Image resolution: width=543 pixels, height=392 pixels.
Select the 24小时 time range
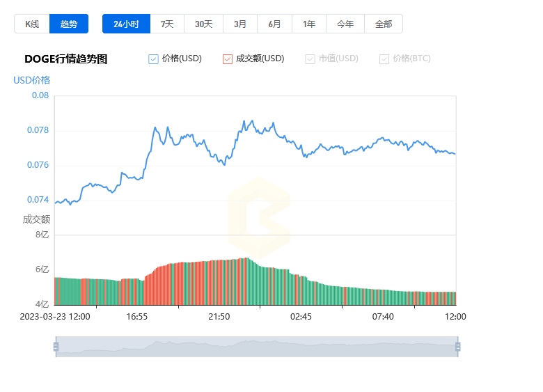point(126,24)
